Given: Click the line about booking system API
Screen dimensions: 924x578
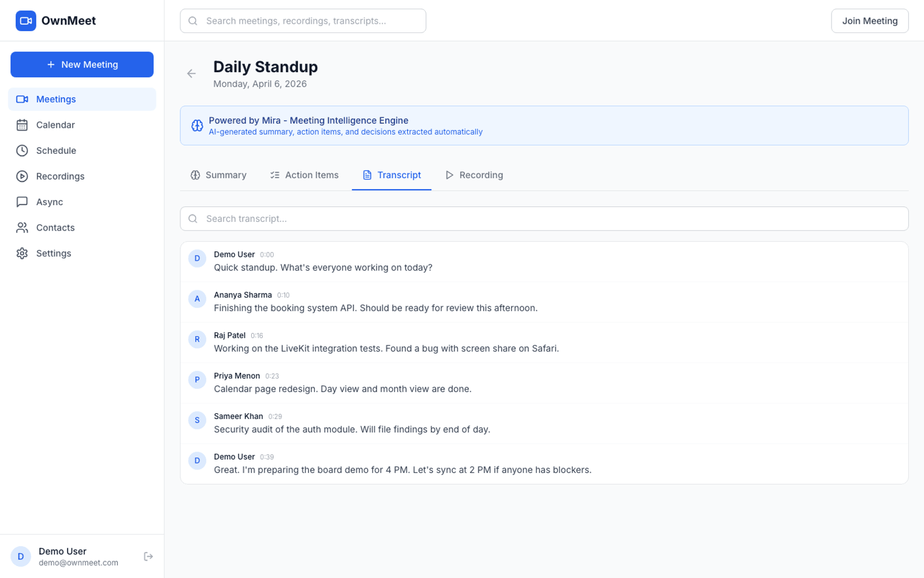Looking at the screenshot, I should 376,308.
